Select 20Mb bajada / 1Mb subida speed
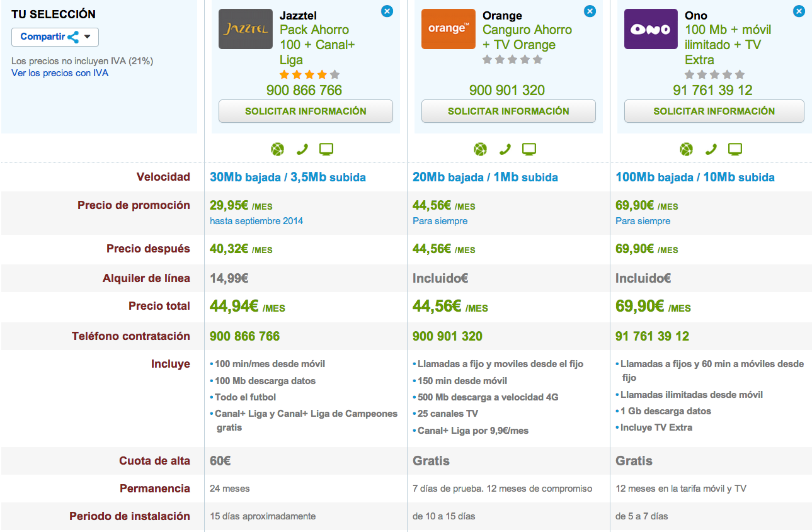 pyautogui.click(x=485, y=178)
